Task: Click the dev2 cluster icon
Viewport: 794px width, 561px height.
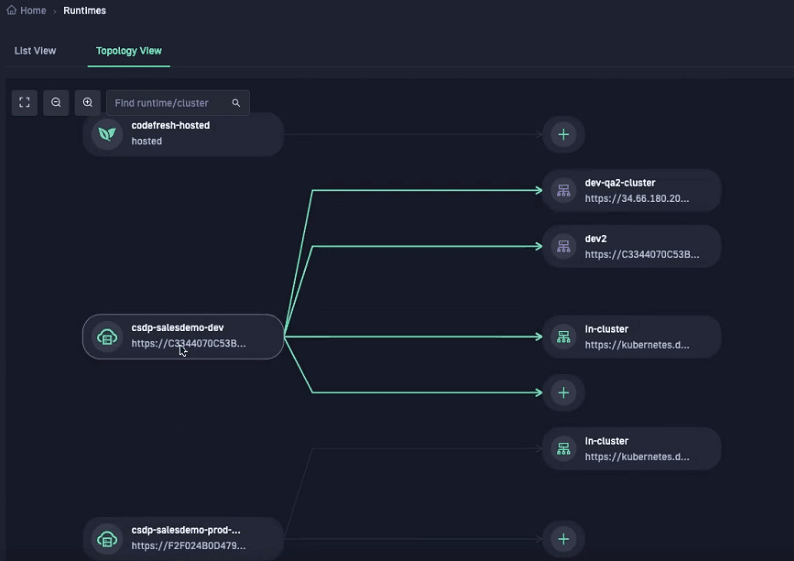Action: [x=564, y=246]
